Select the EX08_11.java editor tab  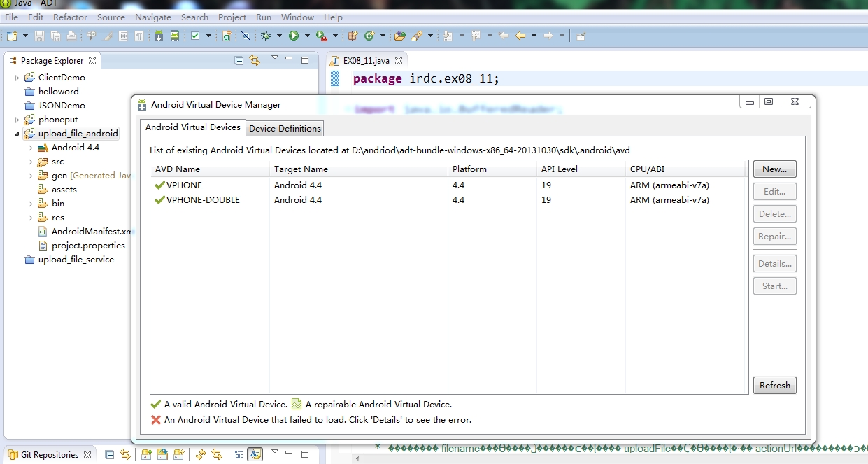click(x=366, y=61)
